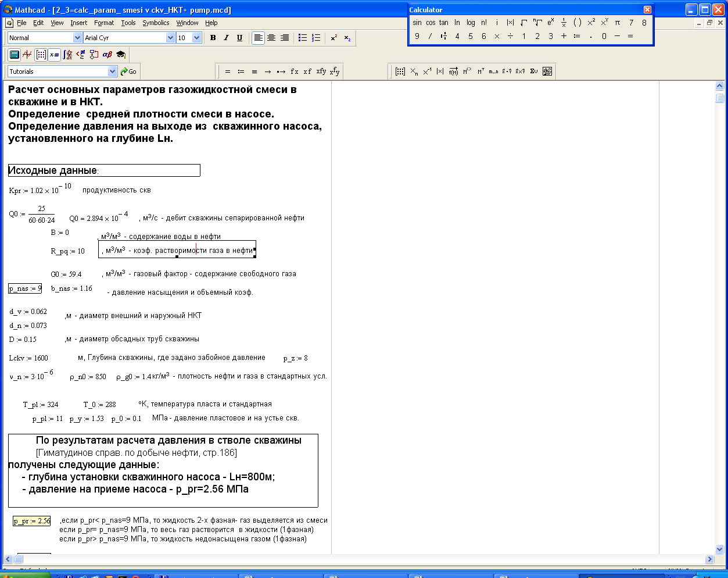Click determinant |x| in the Matrix toolbar

[x=440, y=72]
